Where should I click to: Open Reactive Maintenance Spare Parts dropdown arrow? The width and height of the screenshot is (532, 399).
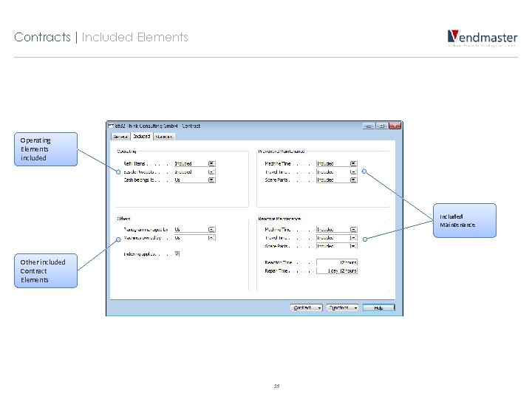click(x=353, y=245)
